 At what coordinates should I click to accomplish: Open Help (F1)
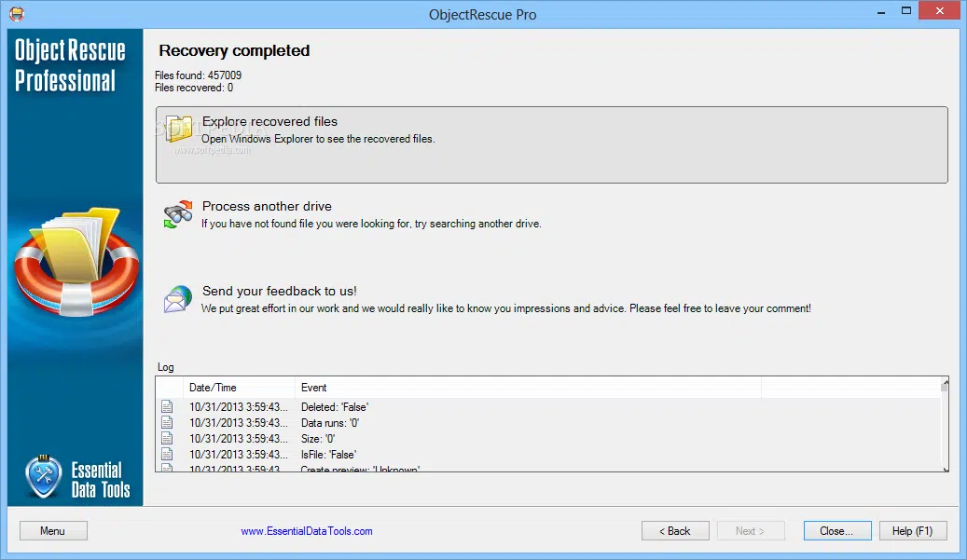913,530
